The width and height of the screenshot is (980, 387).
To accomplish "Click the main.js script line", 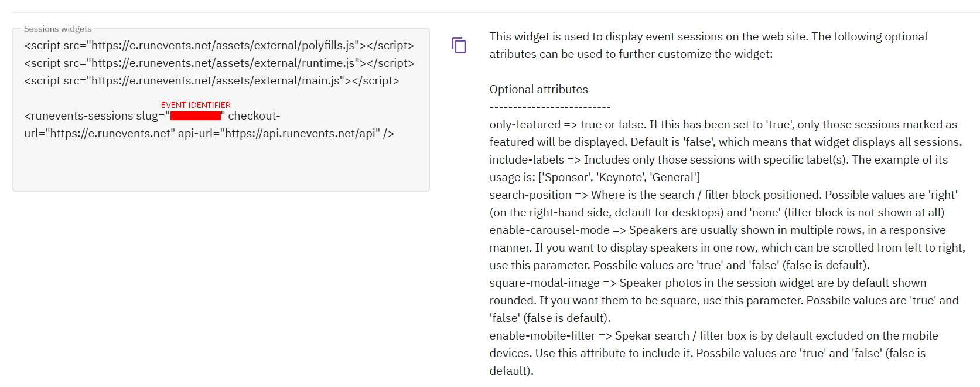I will pyautogui.click(x=211, y=80).
